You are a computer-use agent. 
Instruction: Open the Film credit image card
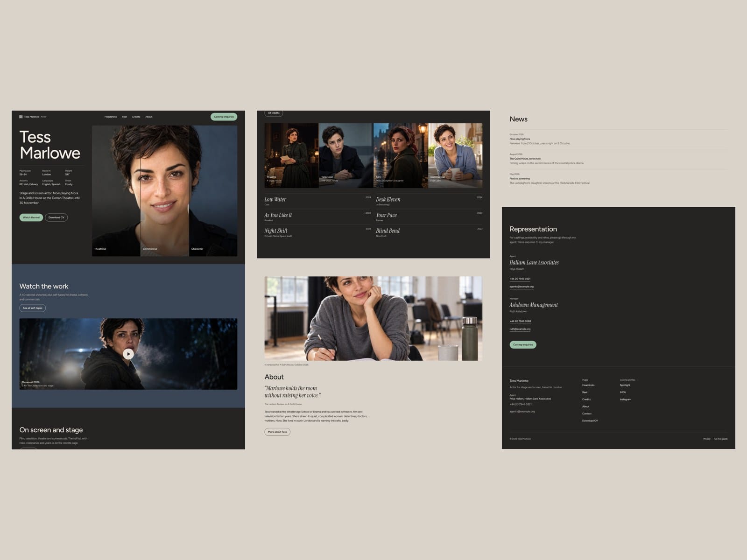click(401, 156)
